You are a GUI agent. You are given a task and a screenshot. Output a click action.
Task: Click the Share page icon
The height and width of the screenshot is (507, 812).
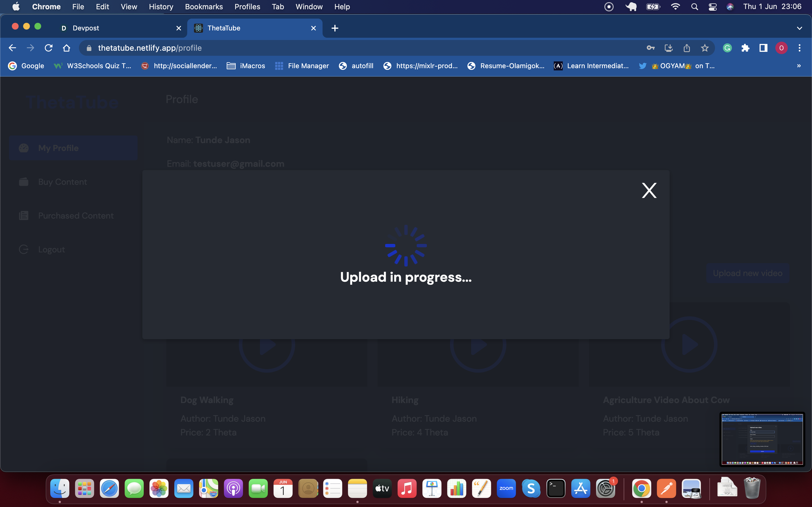coord(687,48)
